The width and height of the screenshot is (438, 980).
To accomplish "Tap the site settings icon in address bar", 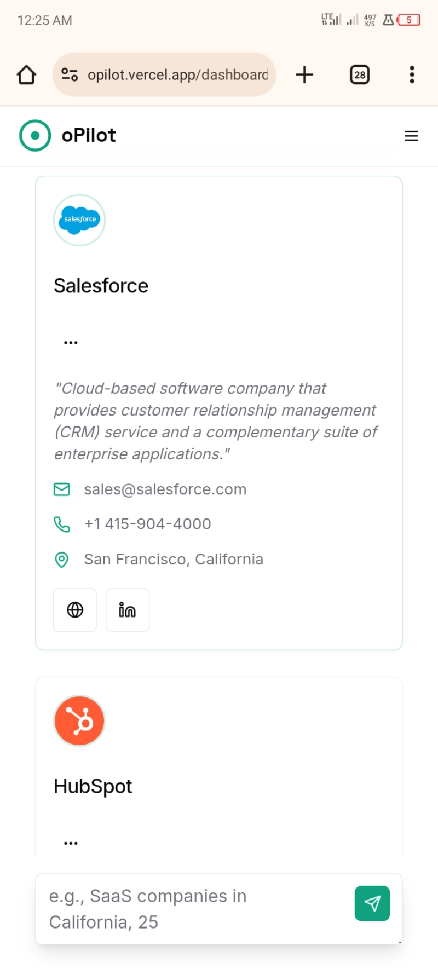I will tap(70, 75).
